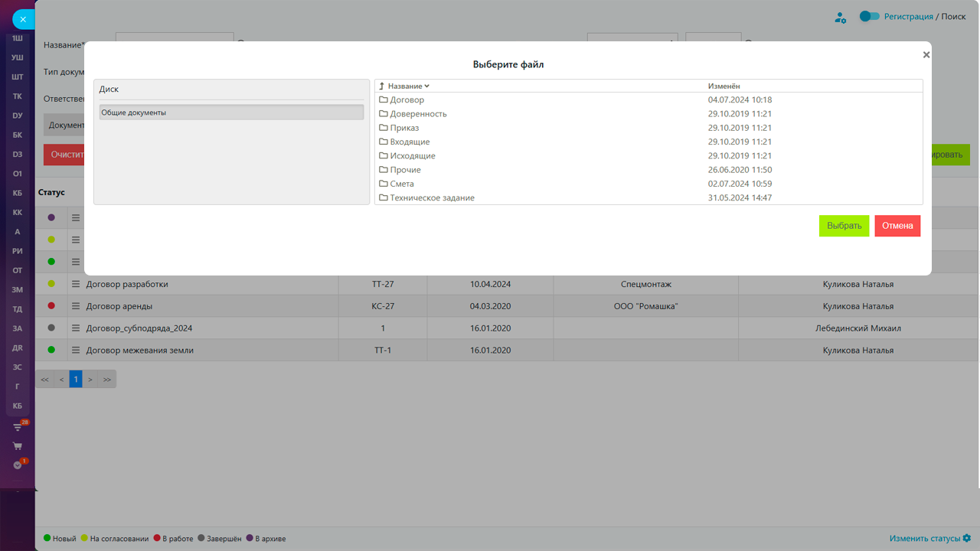Open the Договор folder
The width and height of the screenshot is (980, 551).
407,100
